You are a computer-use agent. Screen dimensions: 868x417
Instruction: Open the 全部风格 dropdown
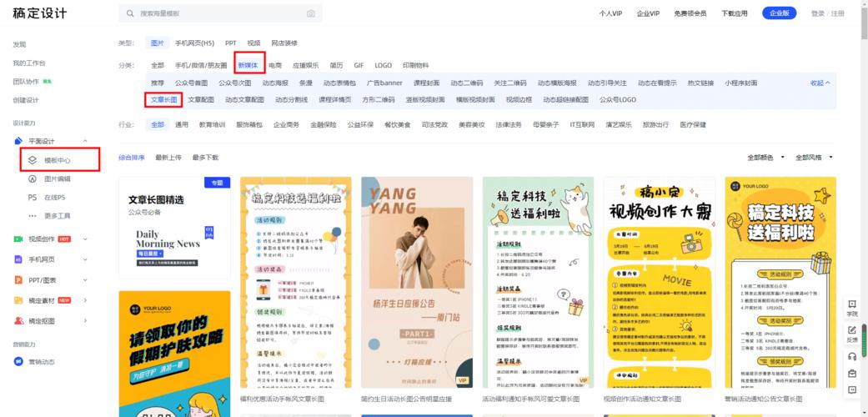(814, 158)
